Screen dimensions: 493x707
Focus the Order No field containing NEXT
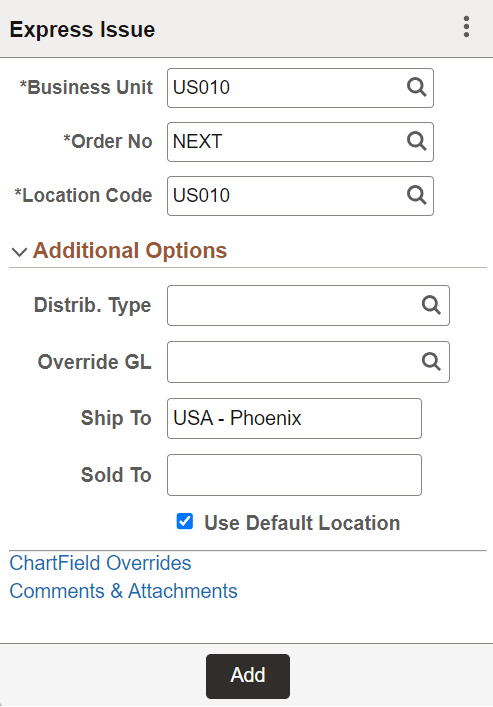300,142
